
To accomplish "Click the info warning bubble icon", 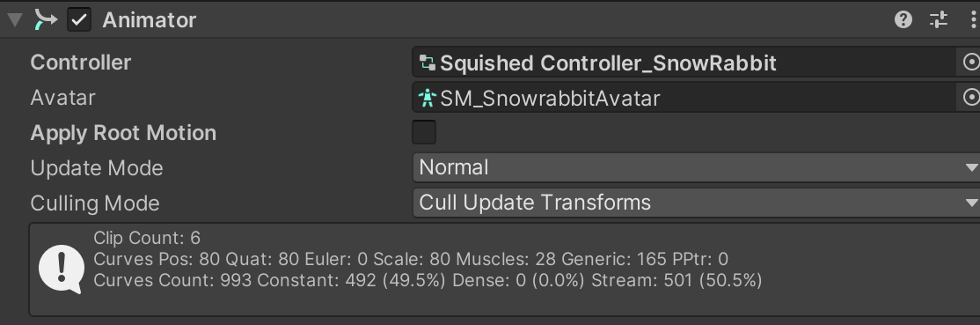I will coord(62,269).
